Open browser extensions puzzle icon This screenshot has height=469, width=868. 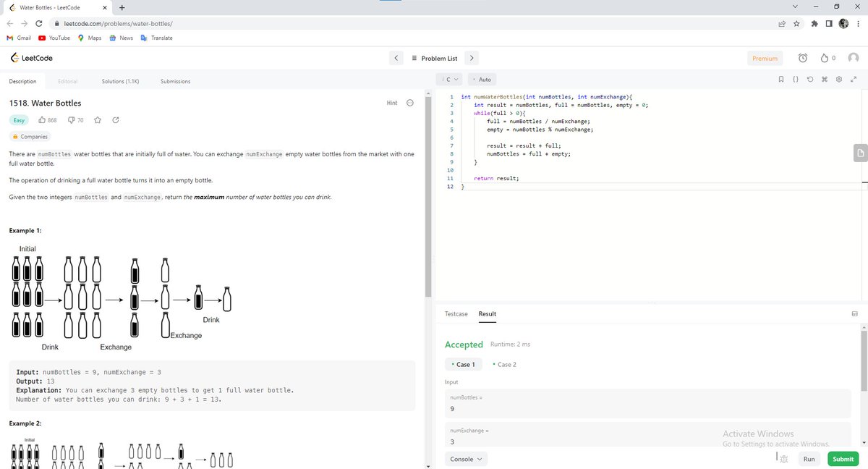[816, 23]
